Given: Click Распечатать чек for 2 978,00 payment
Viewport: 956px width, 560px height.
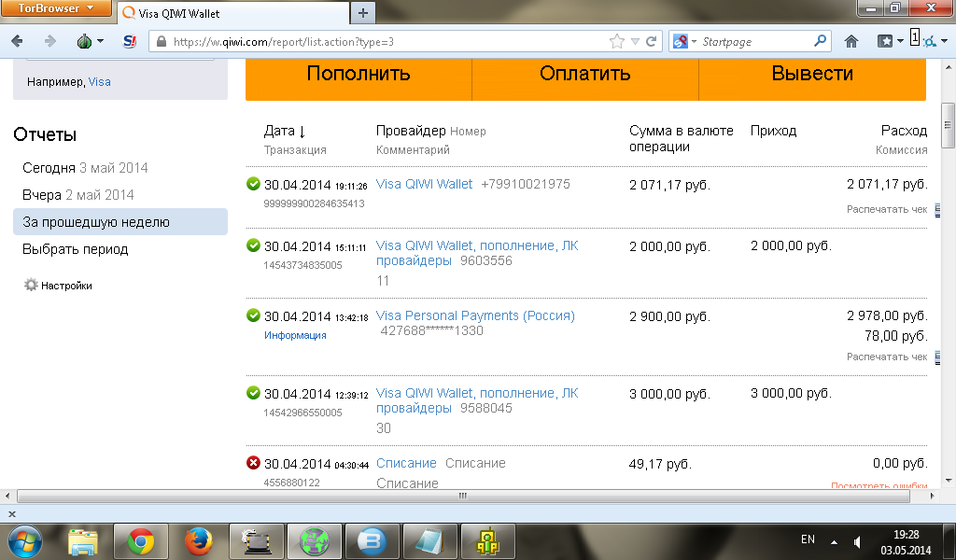Looking at the screenshot, I should click(887, 357).
